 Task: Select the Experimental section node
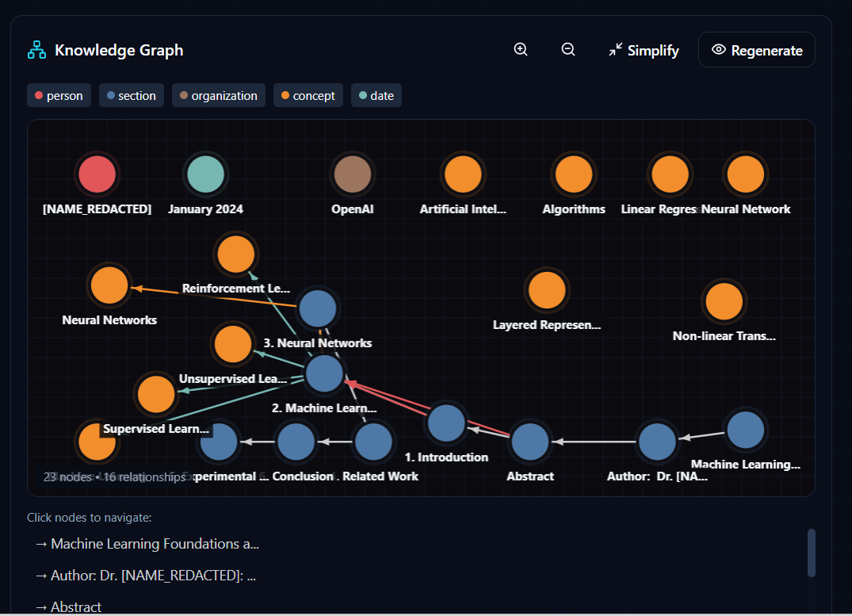(x=219, y=442)
